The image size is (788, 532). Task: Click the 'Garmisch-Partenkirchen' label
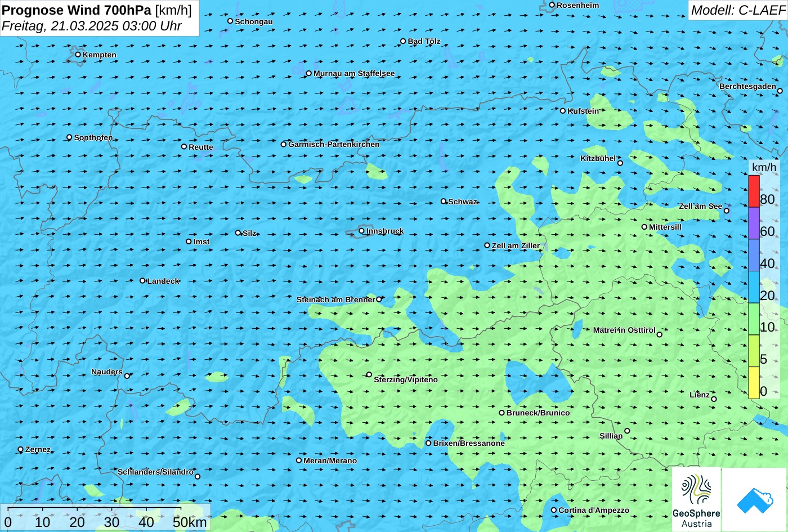click(334, 144)
